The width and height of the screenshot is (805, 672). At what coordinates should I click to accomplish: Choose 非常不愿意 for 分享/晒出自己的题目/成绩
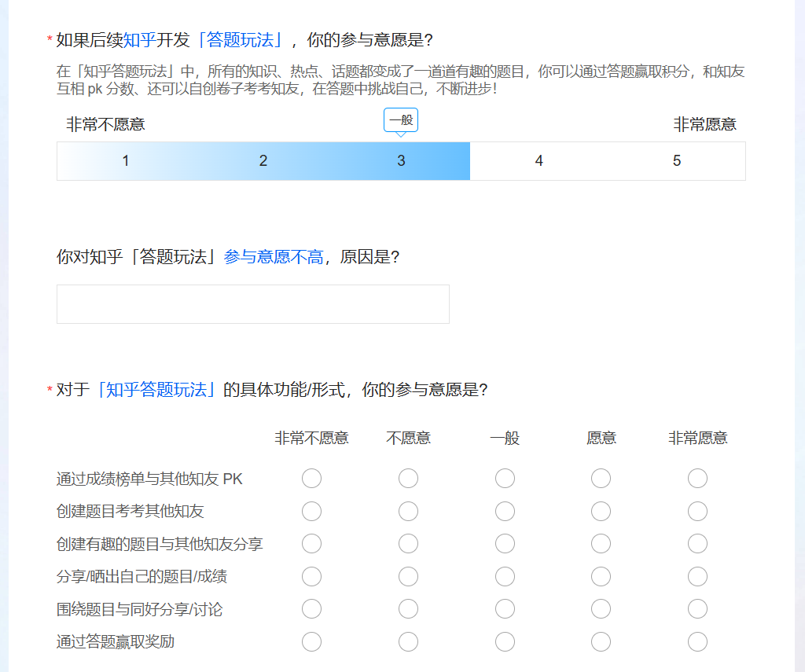tap(311, 577)
